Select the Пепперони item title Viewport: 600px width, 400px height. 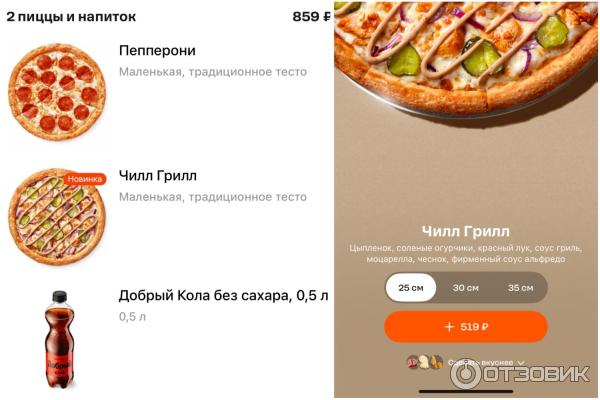(x=157, y=51)
